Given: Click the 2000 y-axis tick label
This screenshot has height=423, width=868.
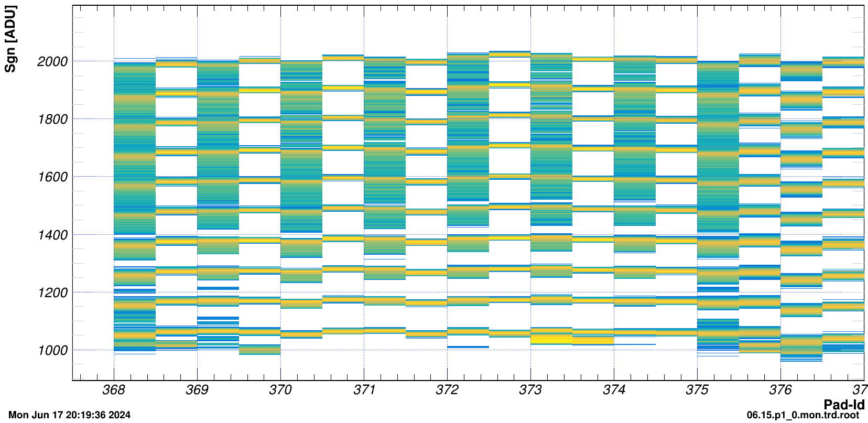Looking at the screenshot, I should tap(52, 62).
